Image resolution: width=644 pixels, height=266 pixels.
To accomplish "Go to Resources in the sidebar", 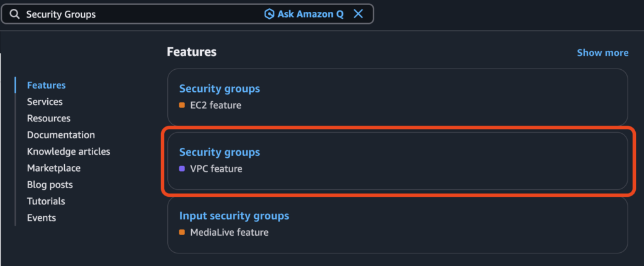I will click(x=48, y=118).
